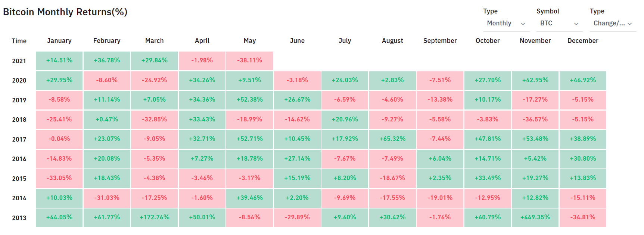Select the +0.47% February 2018 cell
Image resolution: width=644 pixels, height=235 pixels.
(107, 120)
